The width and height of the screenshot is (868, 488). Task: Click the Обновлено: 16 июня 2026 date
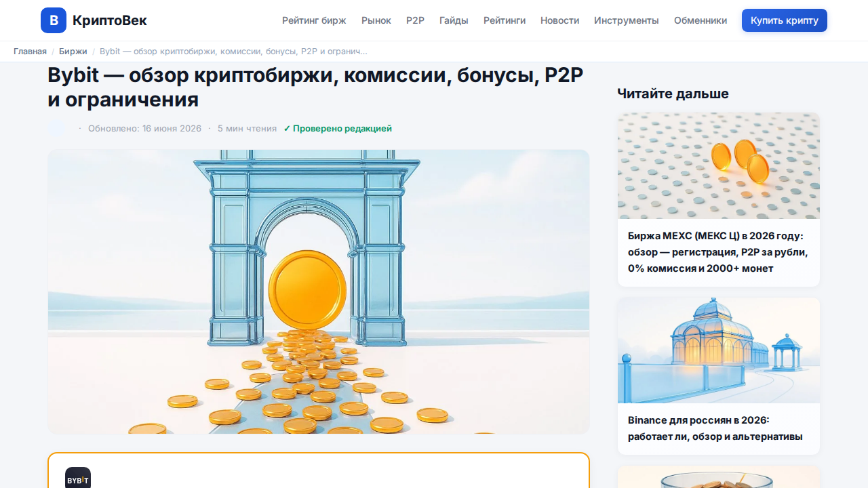[x=144, y=128]
